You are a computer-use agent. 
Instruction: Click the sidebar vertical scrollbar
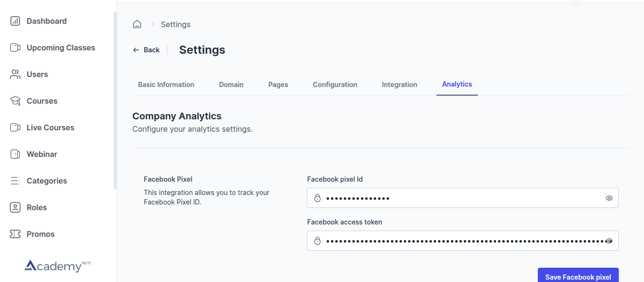coord(115,100)
